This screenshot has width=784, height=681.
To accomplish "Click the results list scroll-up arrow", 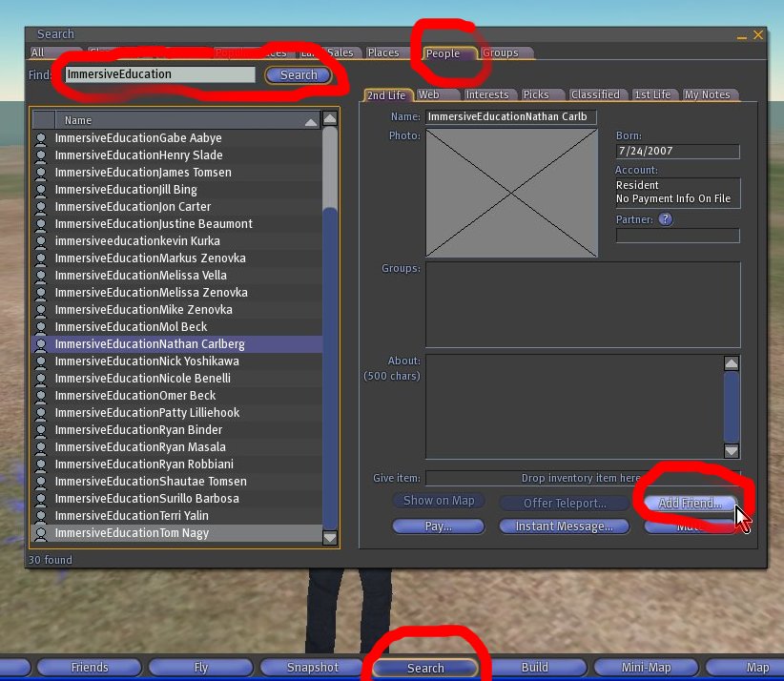I will tap(330, 120).
